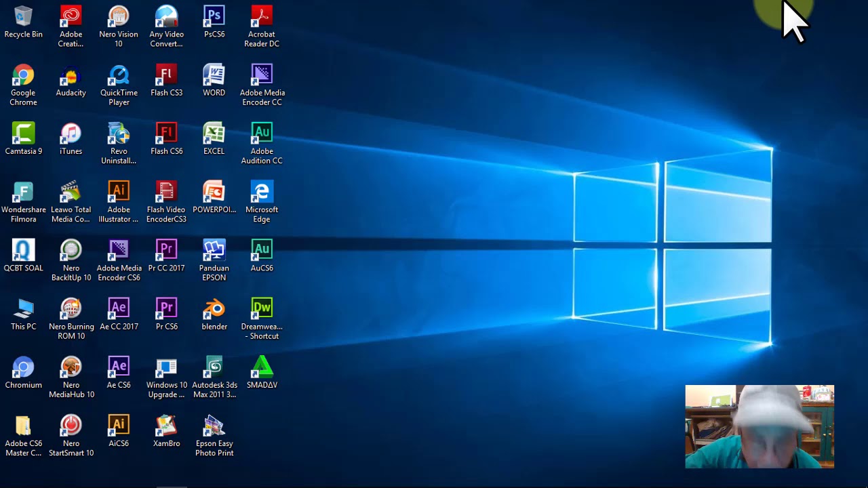Click the Pr CS6 Premiere icon
The width and height of the screenshot is (868, 488).
coord(166,308)
